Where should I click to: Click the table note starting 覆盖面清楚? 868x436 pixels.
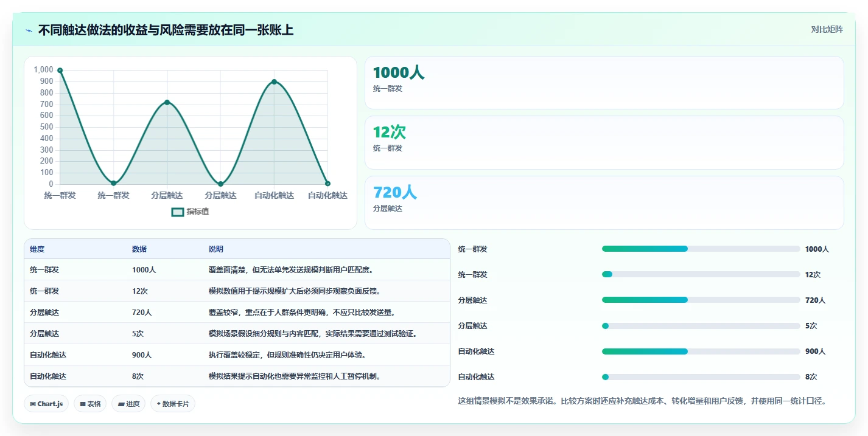pyautogui.click(x=291, y=270)
